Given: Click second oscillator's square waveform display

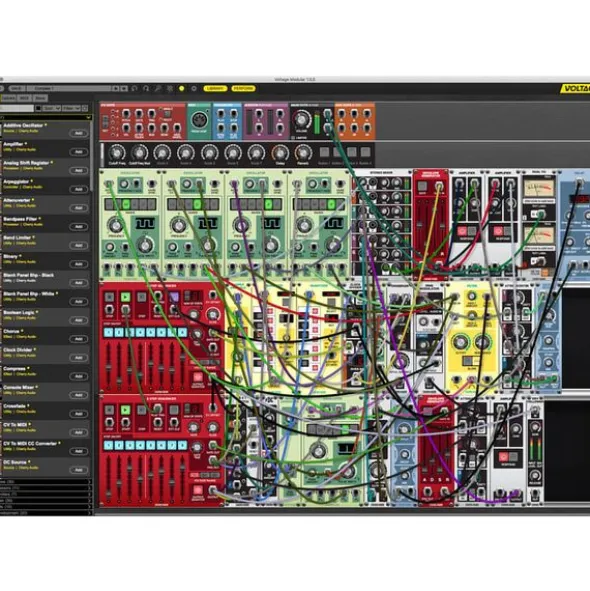Looking at the screenshot, I should pos(208,224).
